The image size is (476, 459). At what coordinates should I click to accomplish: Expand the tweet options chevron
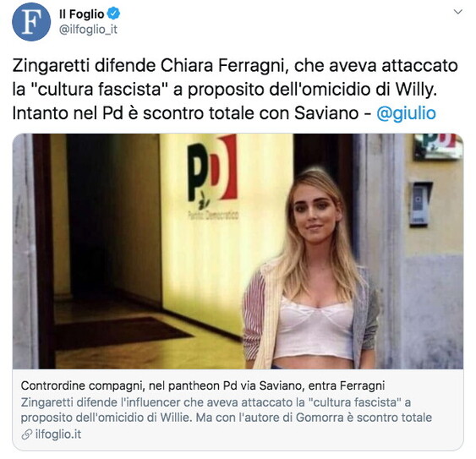coord(457,12)
